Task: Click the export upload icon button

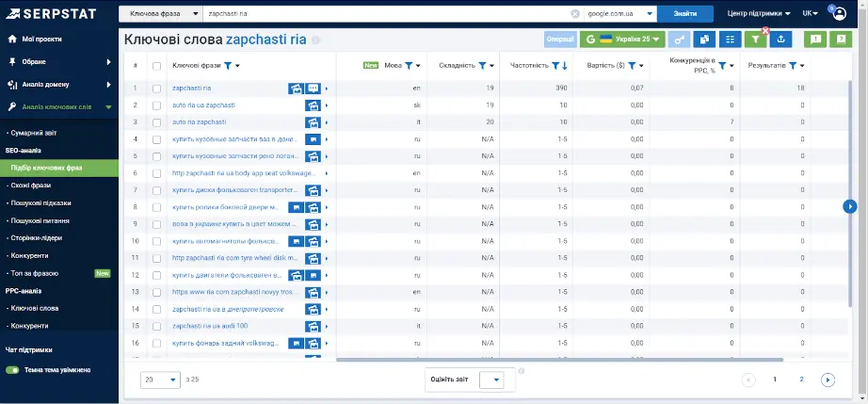Action: point(780,40)
